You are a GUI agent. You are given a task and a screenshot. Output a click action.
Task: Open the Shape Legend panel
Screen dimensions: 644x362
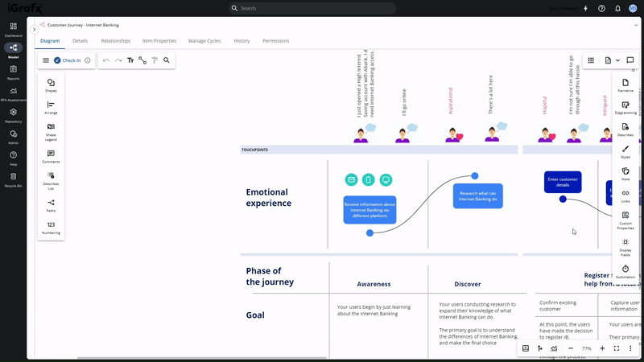(x=51, y=129)
